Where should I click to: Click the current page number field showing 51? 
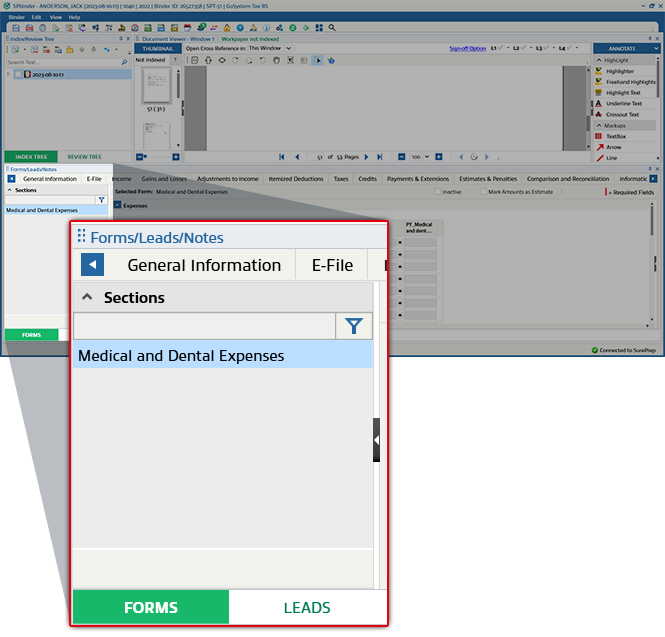point(316,157)
